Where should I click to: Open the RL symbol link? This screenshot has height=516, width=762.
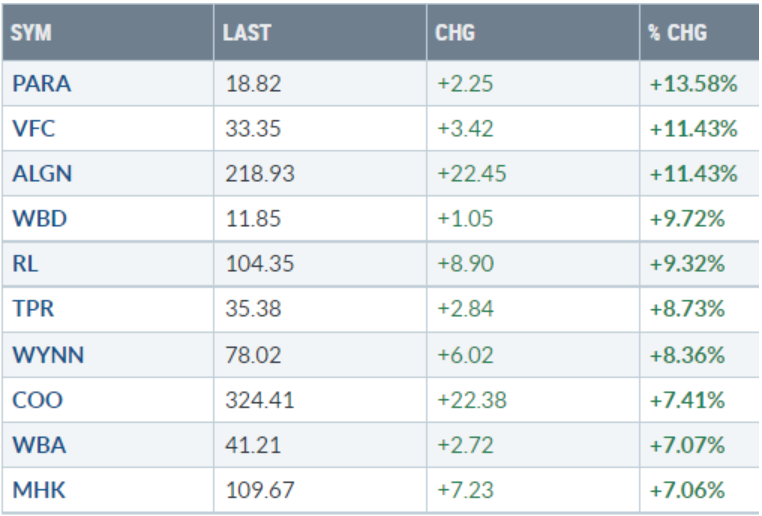pyautogui.click(x=24, y=265)
